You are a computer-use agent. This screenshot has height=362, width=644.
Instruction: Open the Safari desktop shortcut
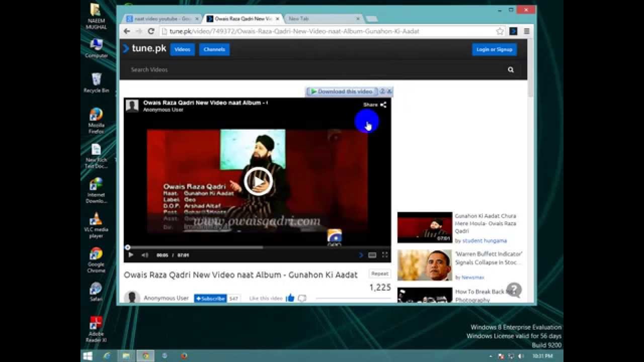[x=96, y=292]
